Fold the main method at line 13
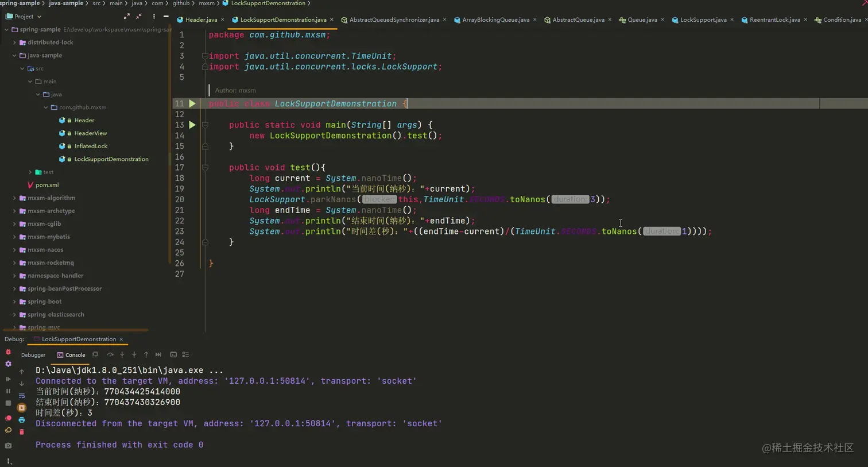The width and height of the screenshot is (868, 467). (205, 125)
